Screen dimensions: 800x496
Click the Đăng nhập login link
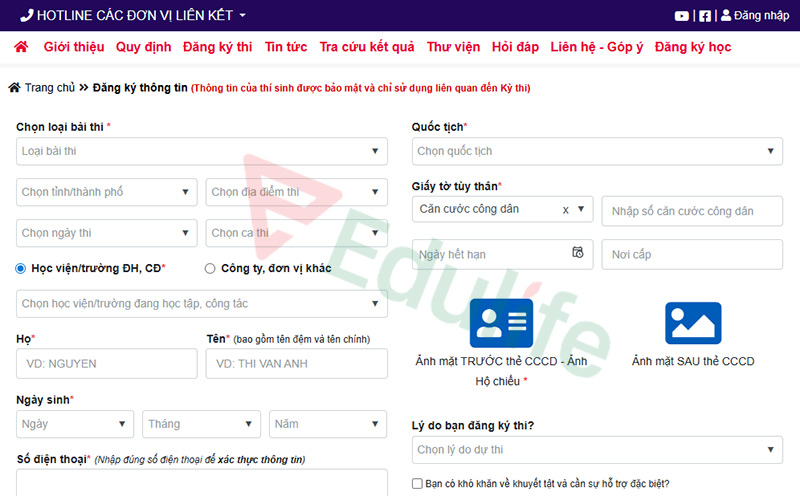click(x=761, y=16)
